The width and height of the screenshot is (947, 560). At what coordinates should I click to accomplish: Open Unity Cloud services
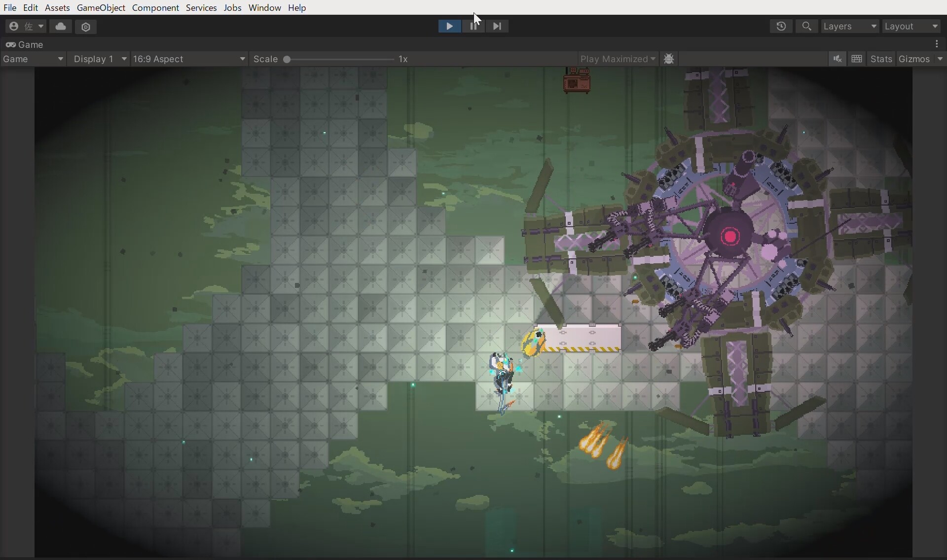click(61, 27)
